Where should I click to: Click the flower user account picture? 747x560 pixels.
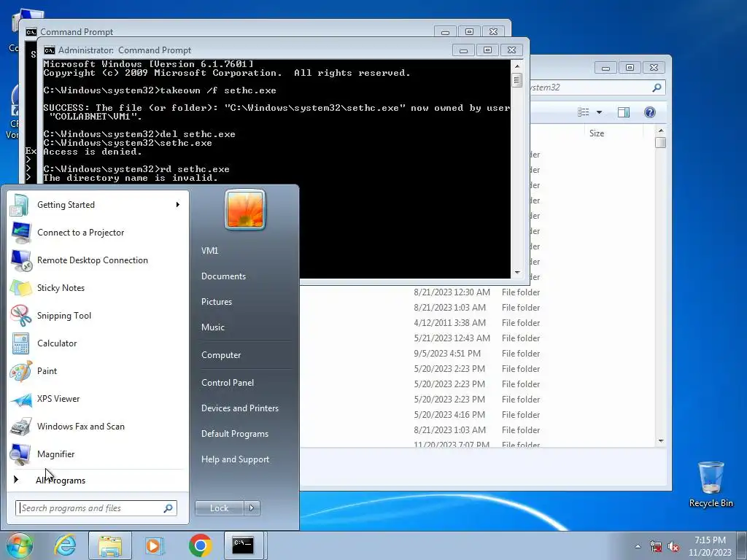pos(245,209)
